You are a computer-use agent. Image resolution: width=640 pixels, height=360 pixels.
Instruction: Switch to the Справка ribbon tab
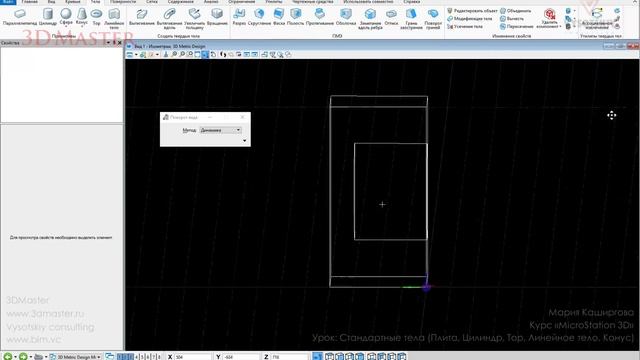click(x=411, y=2)
